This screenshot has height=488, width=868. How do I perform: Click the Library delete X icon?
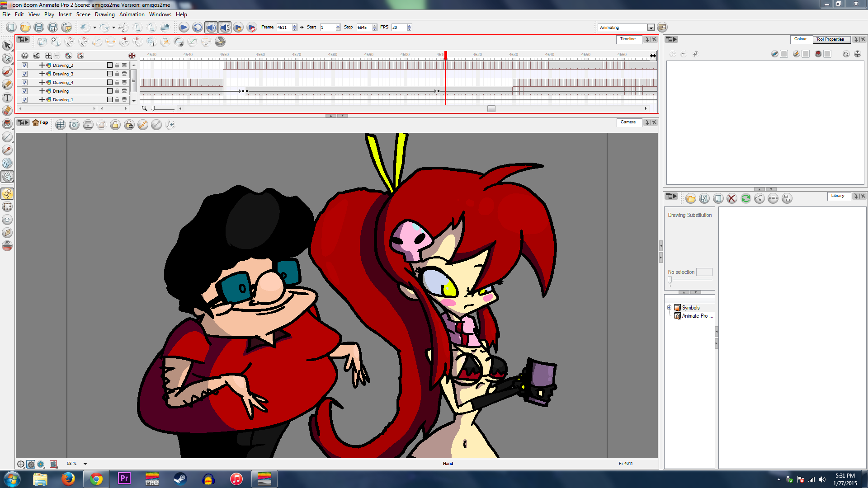(x=732, y=198)
